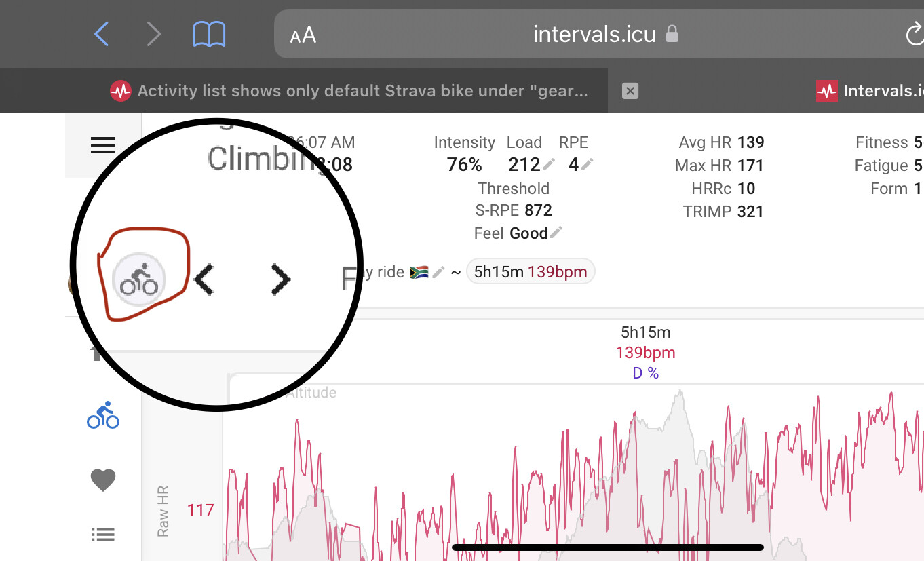Click the Intensity value 76%
Screen dimensions: 924x561
(x=464, y=164)
